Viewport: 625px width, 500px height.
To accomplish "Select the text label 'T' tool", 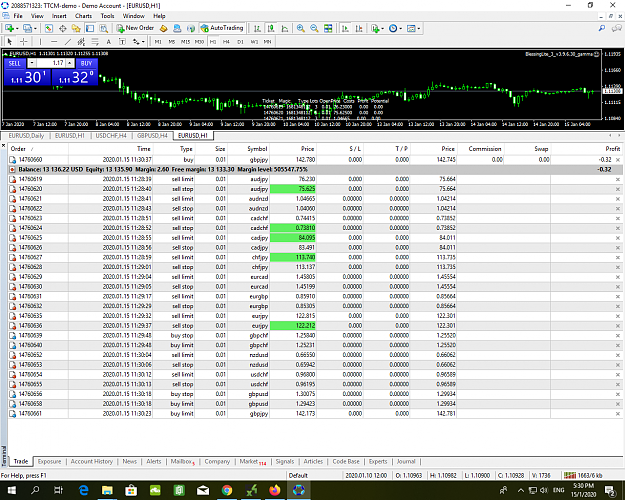I will [x=122, y=41].
